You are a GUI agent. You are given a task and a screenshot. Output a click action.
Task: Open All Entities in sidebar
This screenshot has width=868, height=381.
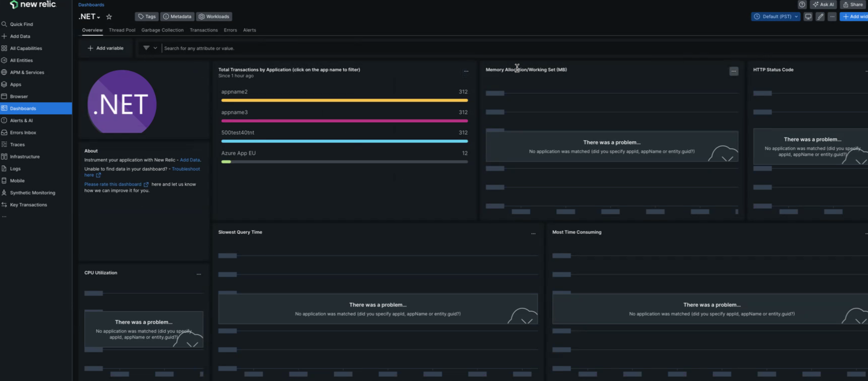click(x=21, y=60)
